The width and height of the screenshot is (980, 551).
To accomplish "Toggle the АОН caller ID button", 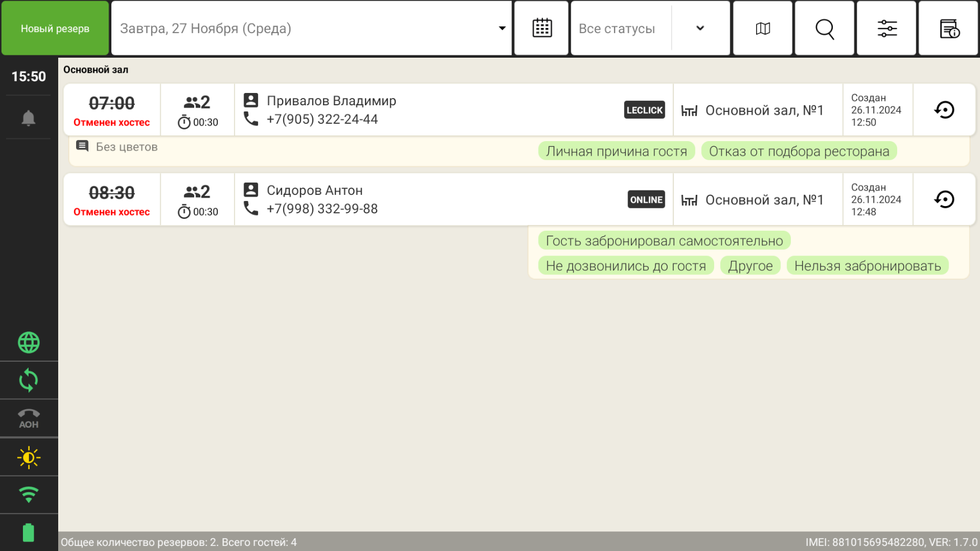I will 29,418.
